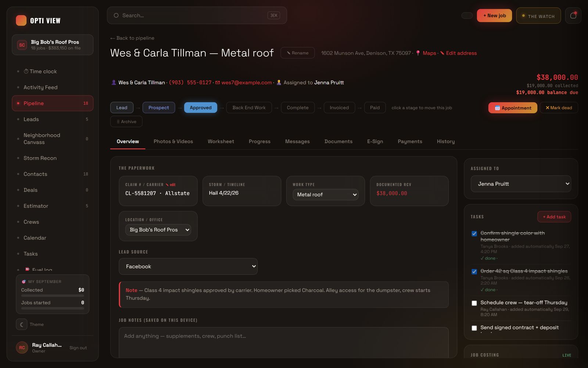Open the notifications icon at top right
The width and height of the screenshot is (588, 368).
click(x=573, y=15)
